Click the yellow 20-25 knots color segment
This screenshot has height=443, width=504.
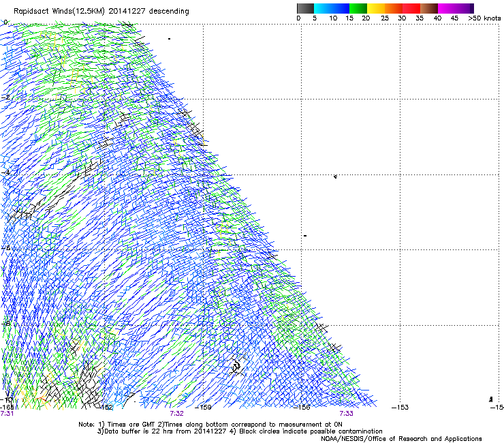click(376, 8)
